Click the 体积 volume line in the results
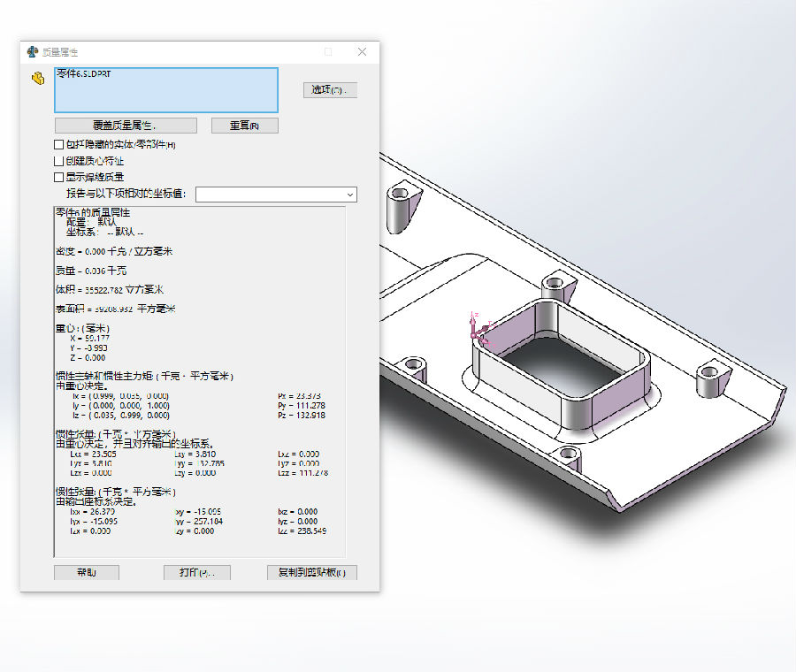The image size is (796, 672). [110, 290]
